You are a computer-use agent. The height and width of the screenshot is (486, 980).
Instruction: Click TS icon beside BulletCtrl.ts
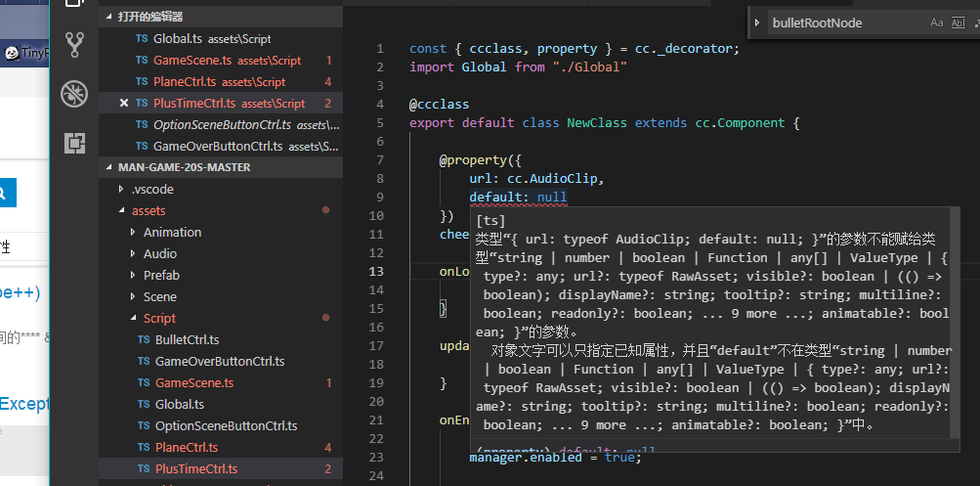[143, 339]
